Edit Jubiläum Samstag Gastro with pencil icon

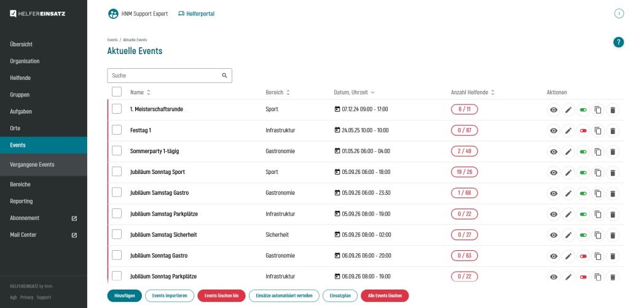click(568, 194)
